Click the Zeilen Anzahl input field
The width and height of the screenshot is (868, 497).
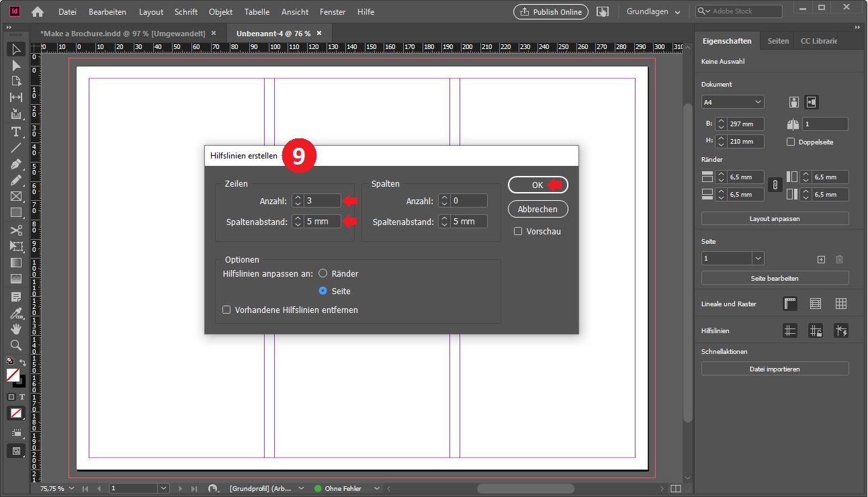(x=322, y=201)
